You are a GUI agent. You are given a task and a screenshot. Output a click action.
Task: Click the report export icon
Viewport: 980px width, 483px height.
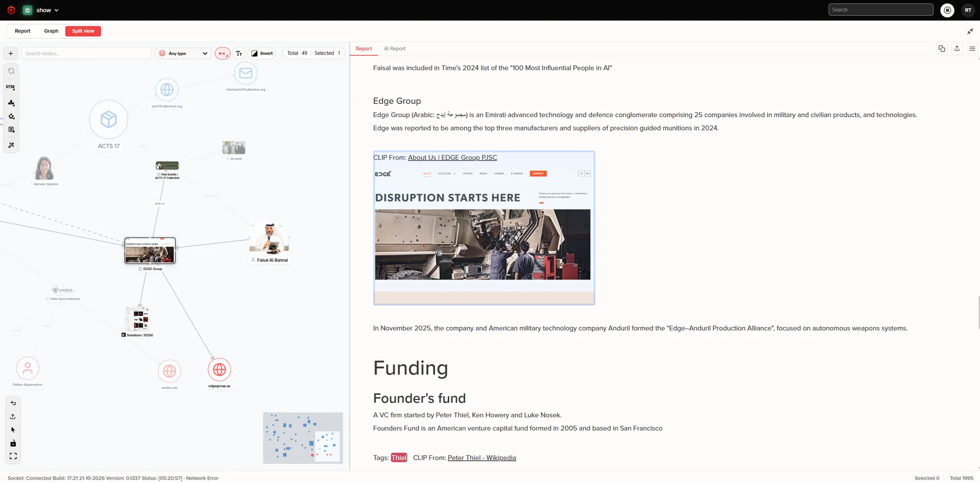pos(956,49)
